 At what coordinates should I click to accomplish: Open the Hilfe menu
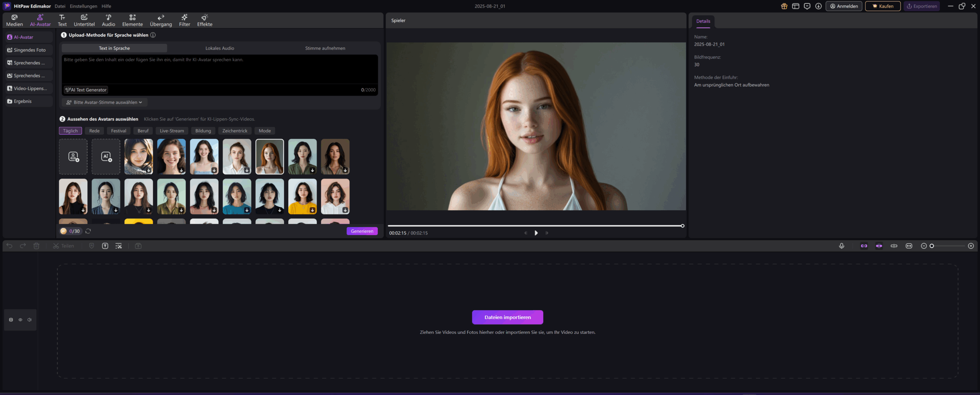click(x=106, y=6)
